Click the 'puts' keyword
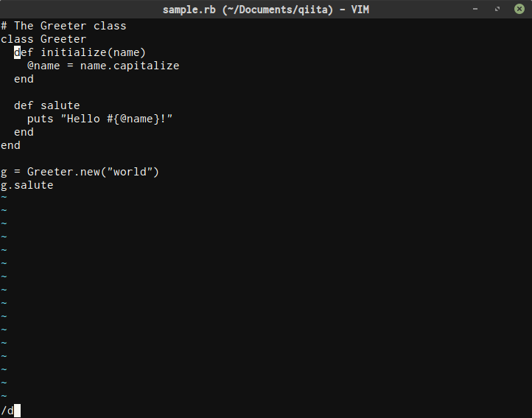 (x=40, y=119)
